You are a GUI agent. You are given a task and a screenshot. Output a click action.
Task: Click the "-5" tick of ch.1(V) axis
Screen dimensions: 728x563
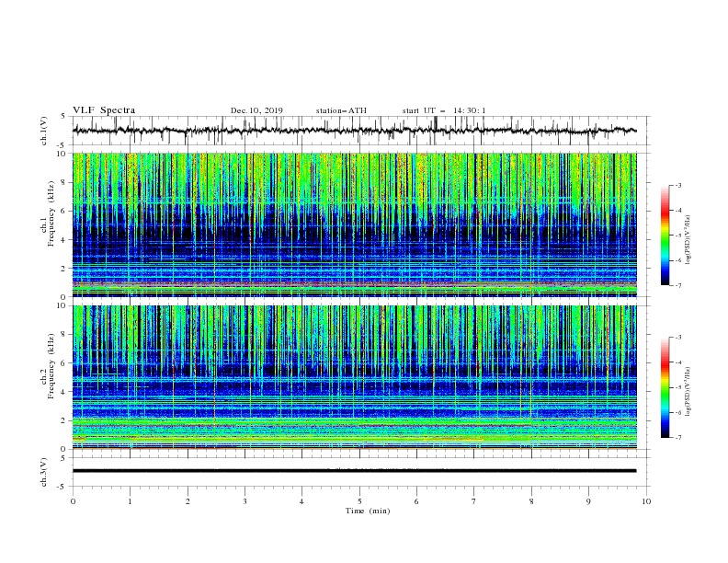pyautogui.click(x=63, y=145)
